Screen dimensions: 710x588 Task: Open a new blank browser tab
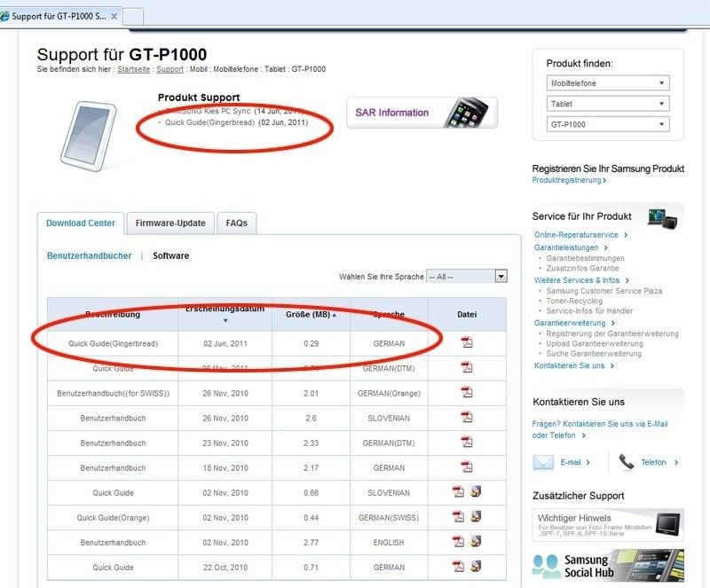click(x=133, y=17)
